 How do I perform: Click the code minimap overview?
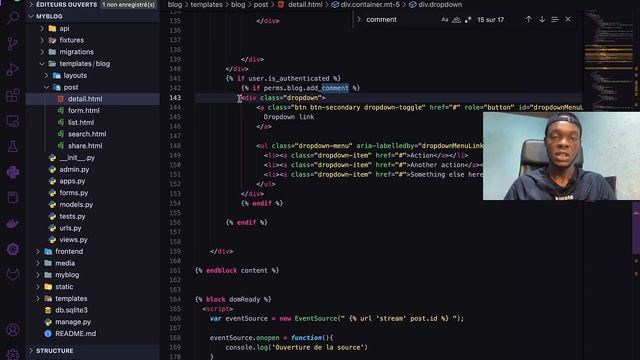coord(610,61)
